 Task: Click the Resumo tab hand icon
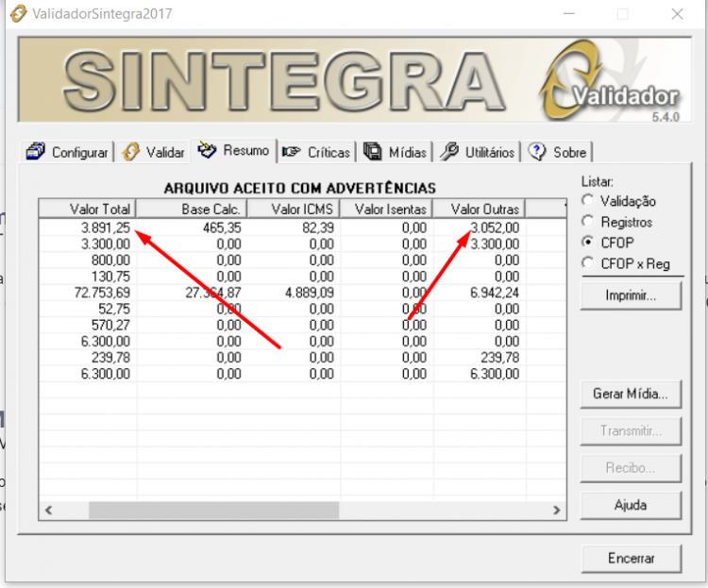click(x=207, y=150)
